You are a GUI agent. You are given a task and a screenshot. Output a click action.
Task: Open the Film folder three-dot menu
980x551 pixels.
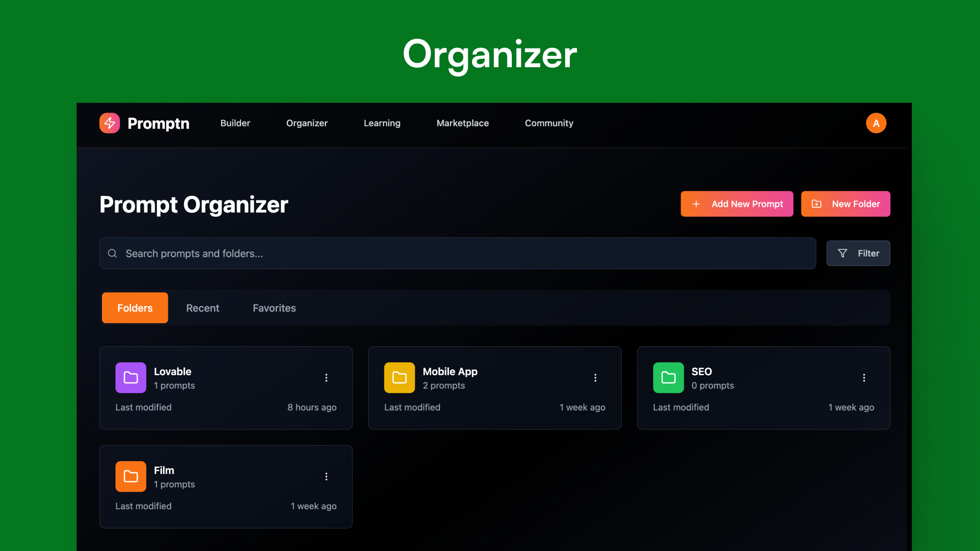coord(327,476)
